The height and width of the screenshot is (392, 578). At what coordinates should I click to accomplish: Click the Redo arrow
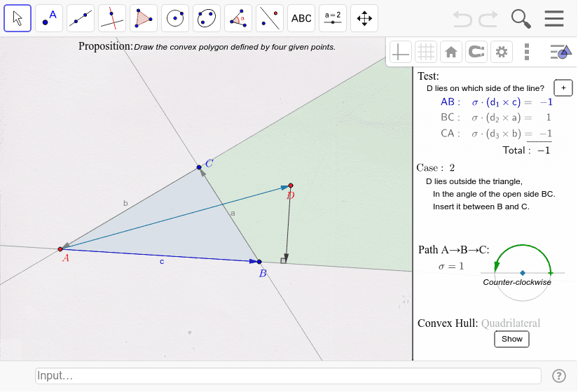pyautogui.click(x=488, y=19)
